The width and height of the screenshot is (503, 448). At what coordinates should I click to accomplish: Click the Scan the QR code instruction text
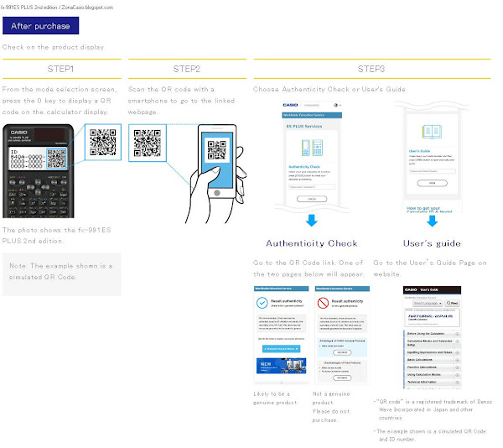click(x=182, y=101)
